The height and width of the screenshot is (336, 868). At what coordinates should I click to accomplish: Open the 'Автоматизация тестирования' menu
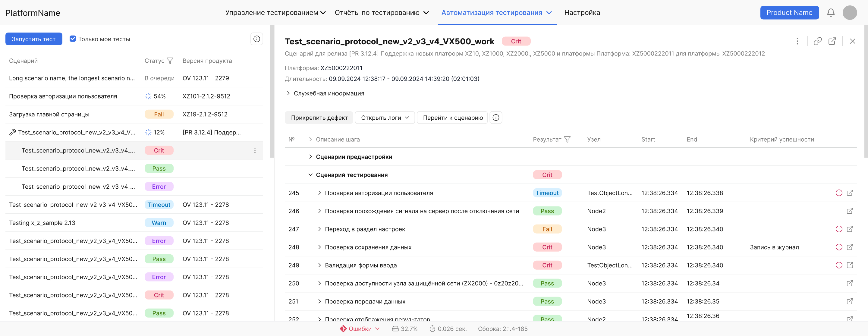497,13
